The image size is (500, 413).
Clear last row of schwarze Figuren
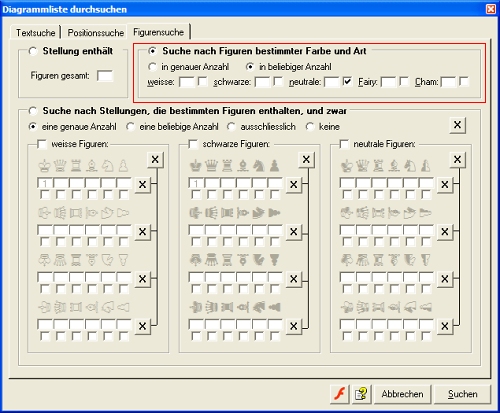point(293,326)
